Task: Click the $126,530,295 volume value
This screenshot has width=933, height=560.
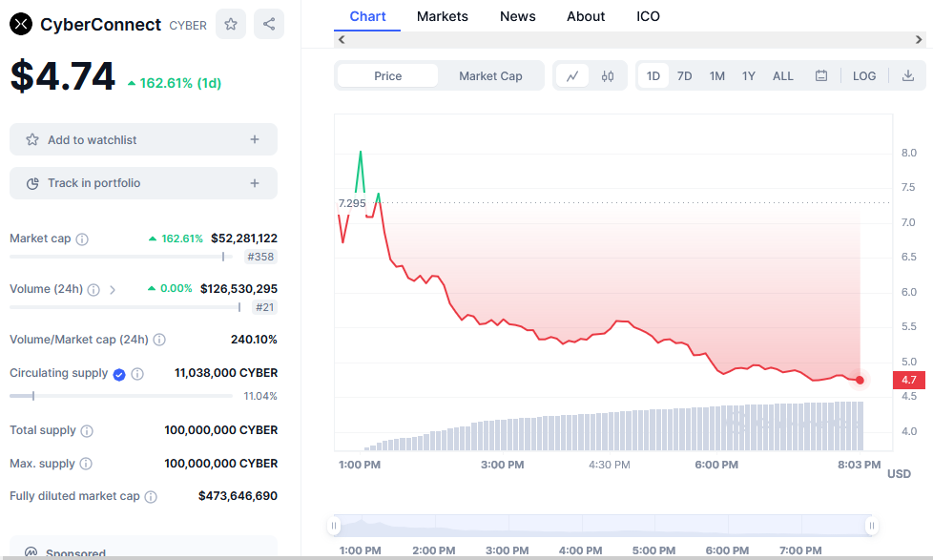Action: click(238, 289)
